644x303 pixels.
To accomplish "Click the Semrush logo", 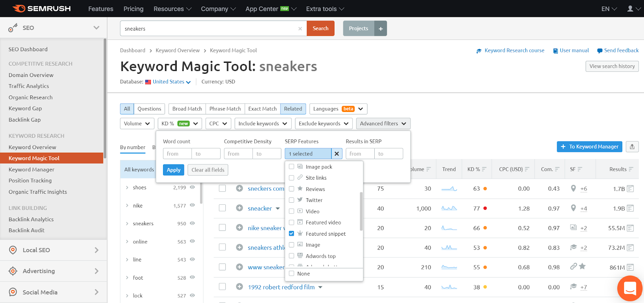I will tap(41, 8).
